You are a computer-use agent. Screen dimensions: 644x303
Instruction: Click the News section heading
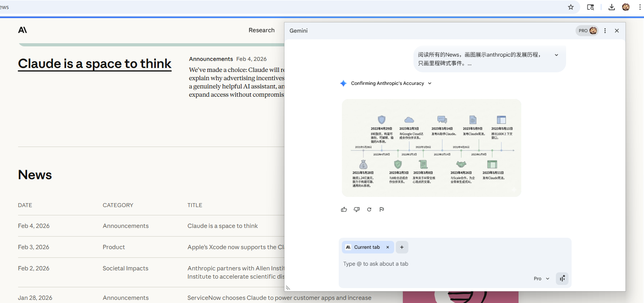tap(35, 175)
